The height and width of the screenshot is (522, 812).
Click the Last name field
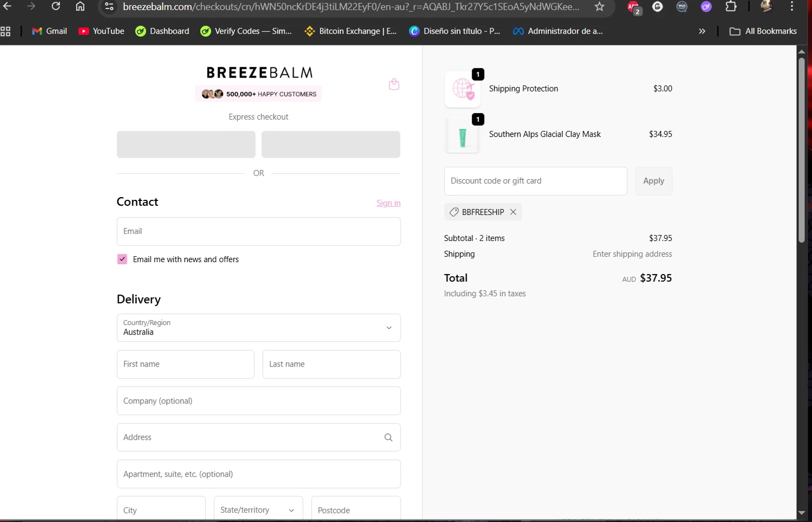pos(331,364)
